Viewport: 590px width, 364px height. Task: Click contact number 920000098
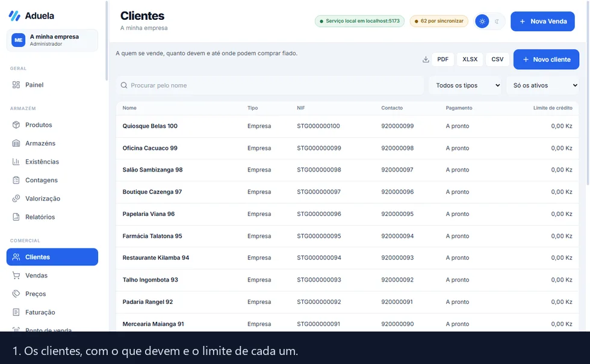397,148
